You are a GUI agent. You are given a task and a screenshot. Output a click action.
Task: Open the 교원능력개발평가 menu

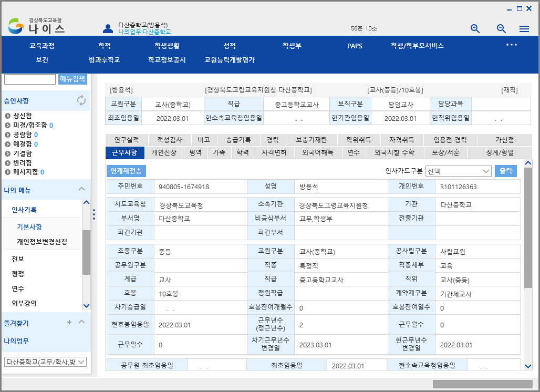pos(230,60)
